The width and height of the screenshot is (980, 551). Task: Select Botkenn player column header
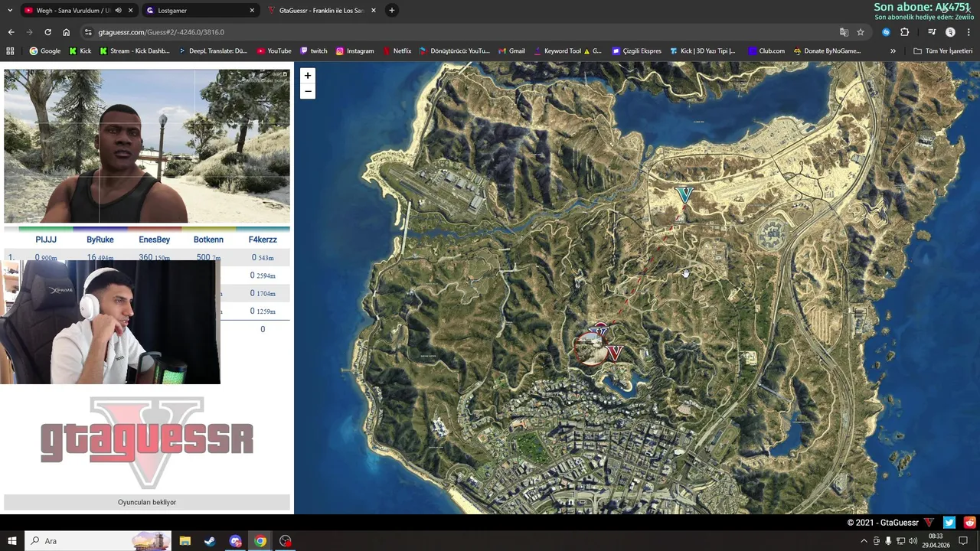(208, 240)
